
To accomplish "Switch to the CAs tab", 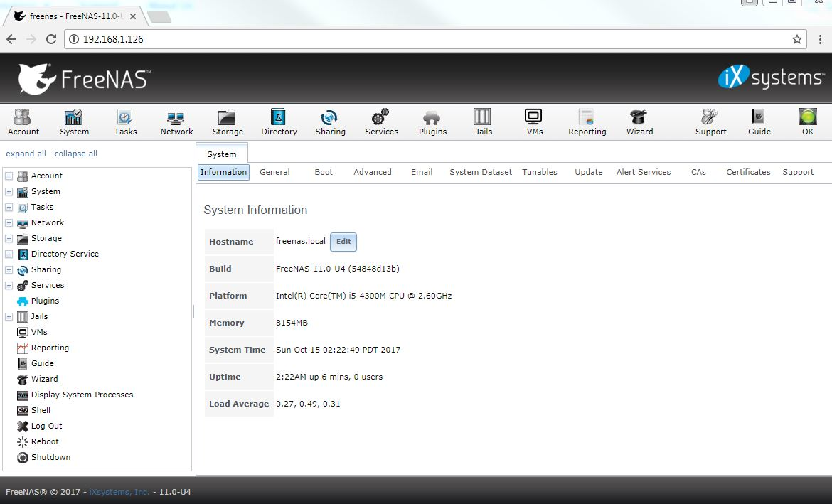I will (x=698, y=172).
